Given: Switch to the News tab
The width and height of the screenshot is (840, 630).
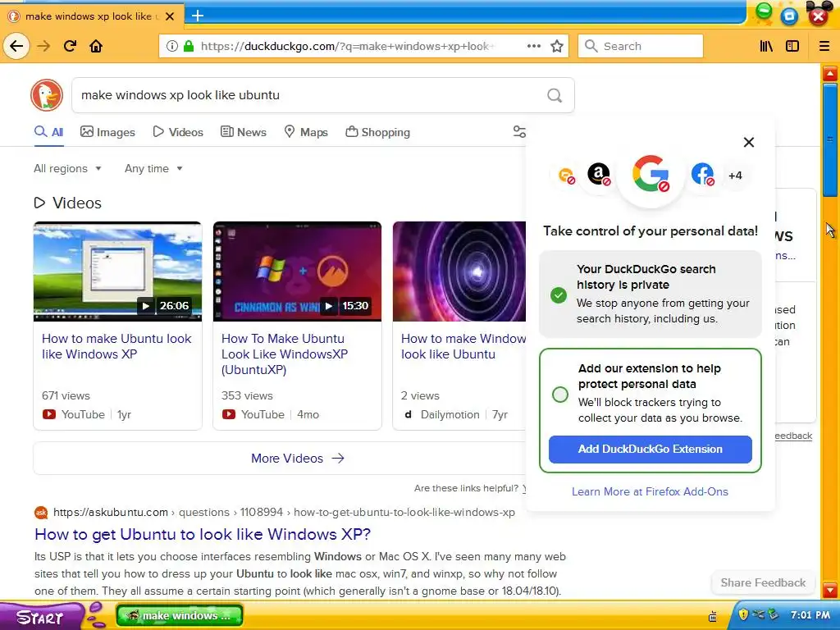Looking at the screenshot, I should [x=243, y=132].
